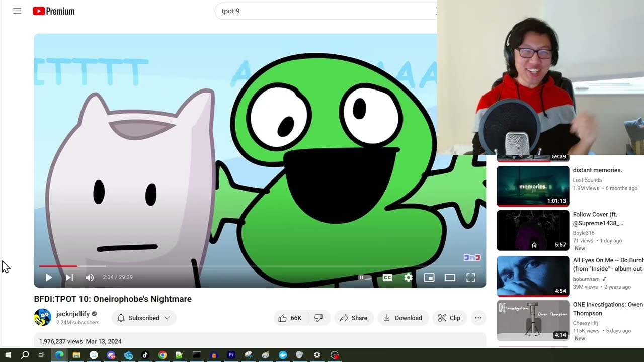Image resolution: width=644 pixels, height=362 pixels.
Task: Mute the video volume
Action: click(x=90, y=277)
